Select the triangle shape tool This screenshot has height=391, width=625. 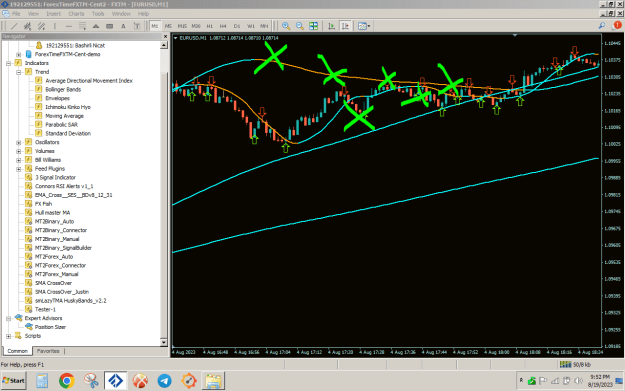(96, 26)
